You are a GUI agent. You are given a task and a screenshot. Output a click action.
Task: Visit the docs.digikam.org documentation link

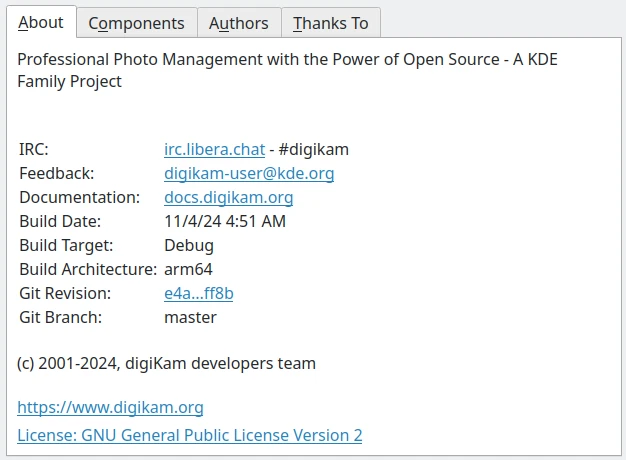tap(228, 198)
